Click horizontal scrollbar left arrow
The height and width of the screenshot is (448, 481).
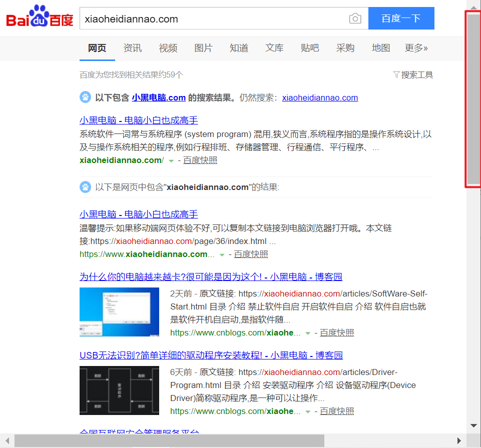(x=7, y=440)
